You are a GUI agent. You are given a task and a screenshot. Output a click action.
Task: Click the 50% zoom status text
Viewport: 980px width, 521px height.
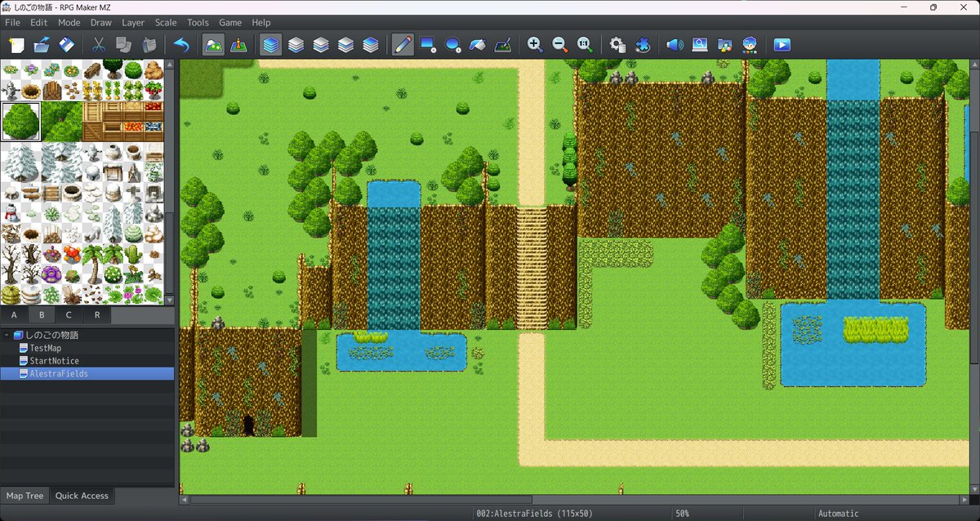point(682,514)
